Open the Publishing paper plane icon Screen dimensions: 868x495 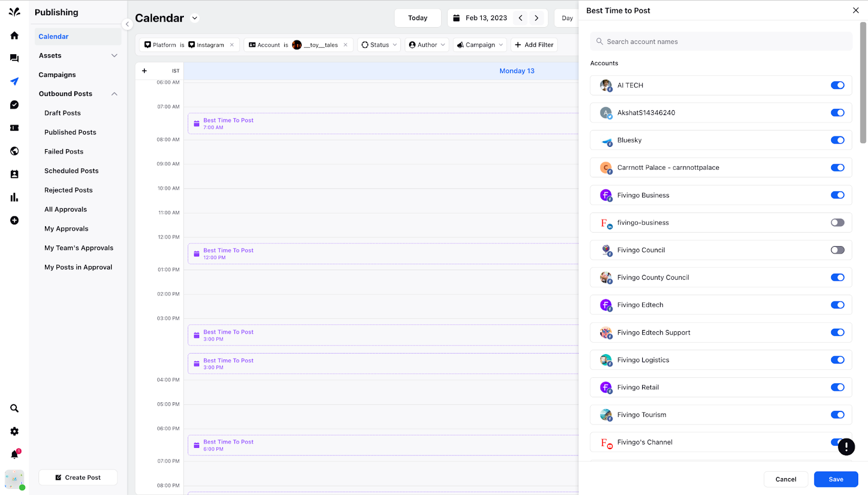(15, 81)
